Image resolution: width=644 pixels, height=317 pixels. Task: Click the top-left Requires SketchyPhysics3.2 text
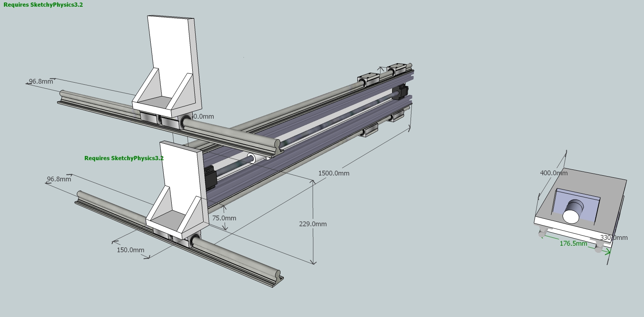pyautogui.click(x=43, y=5)
